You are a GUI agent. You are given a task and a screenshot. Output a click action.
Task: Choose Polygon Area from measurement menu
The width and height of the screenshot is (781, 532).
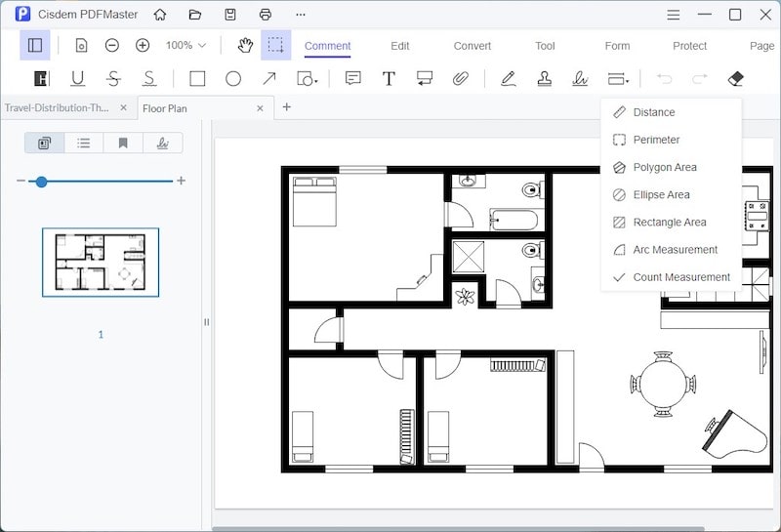[x=664, y=167]
